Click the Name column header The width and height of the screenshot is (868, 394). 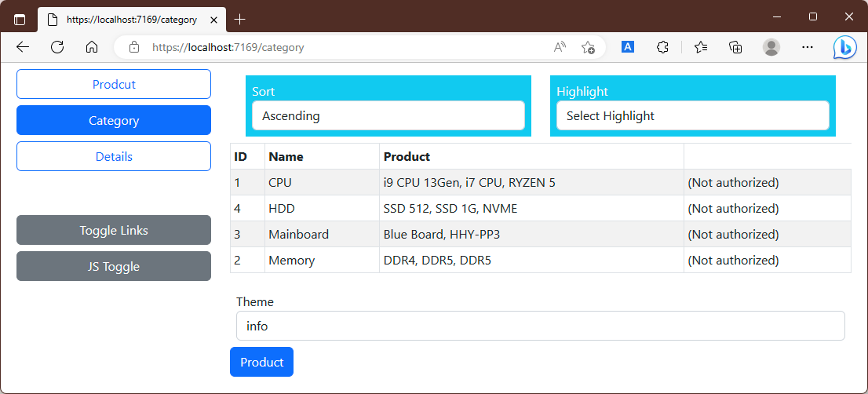[x=323, y=157]
